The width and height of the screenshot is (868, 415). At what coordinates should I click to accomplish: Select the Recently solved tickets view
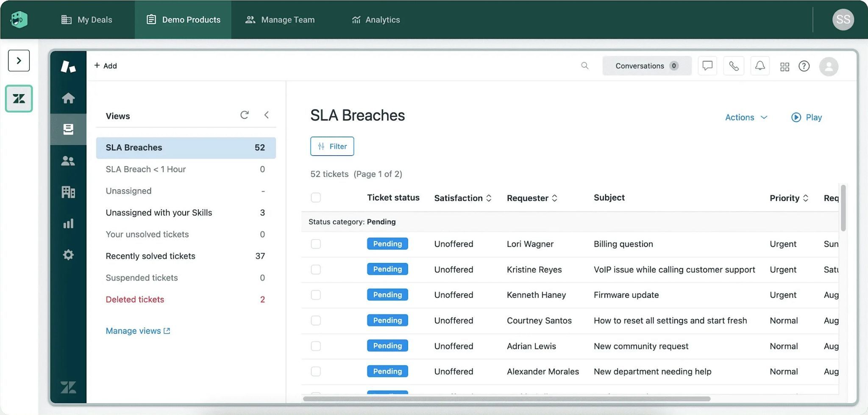tap(186, 256)
